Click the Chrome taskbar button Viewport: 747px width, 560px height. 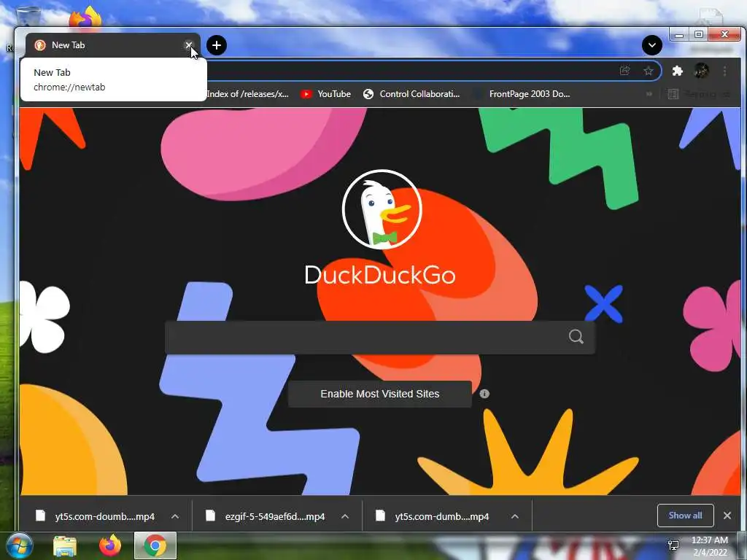(155, 545)
